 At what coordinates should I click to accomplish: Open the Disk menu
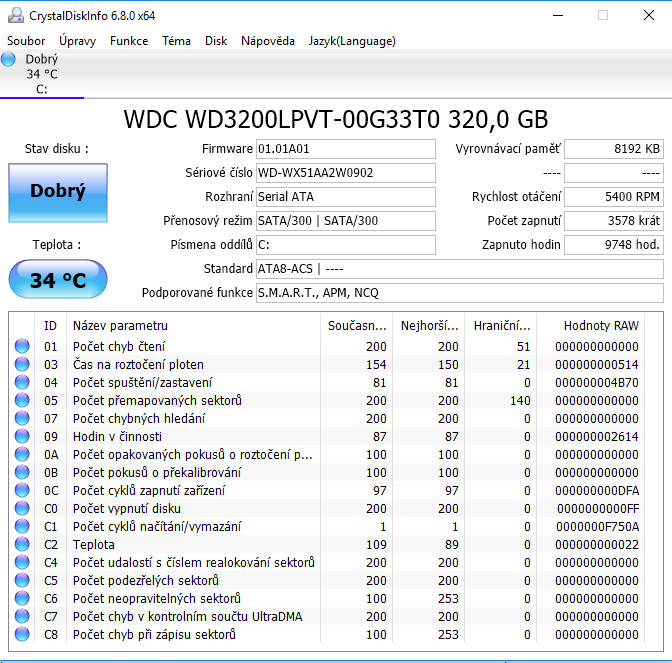216,41
